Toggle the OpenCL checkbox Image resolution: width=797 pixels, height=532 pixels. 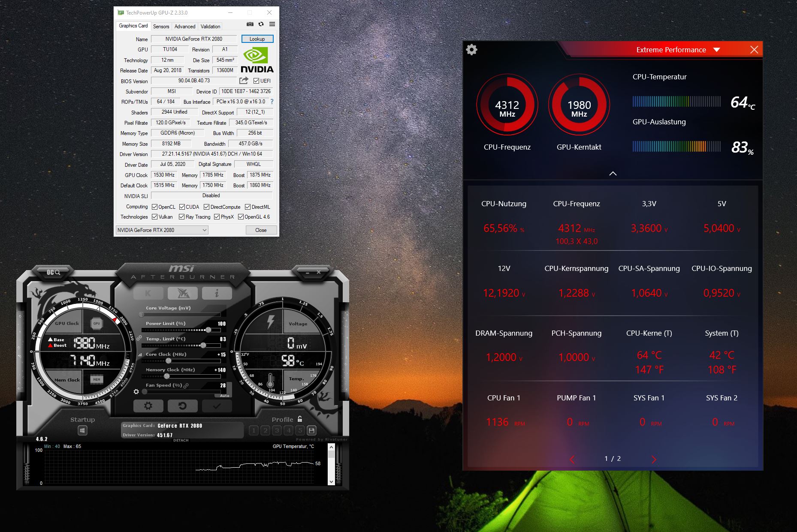coord(155,207)
